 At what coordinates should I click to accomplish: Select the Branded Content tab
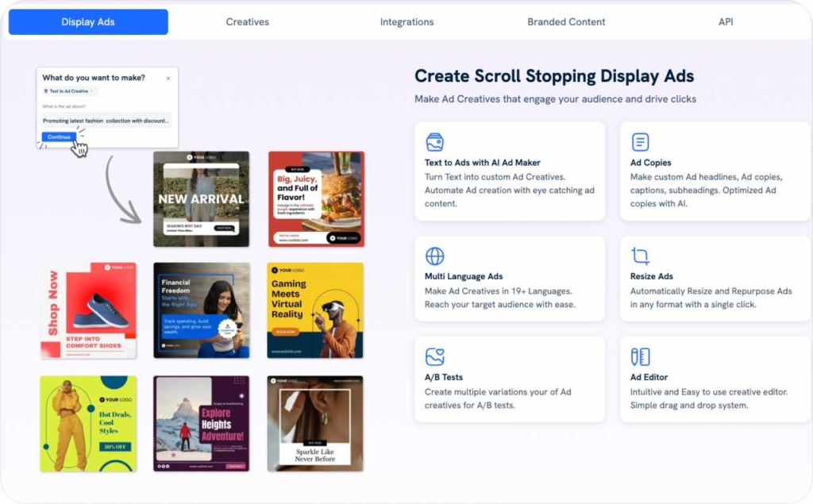(565, 21)
